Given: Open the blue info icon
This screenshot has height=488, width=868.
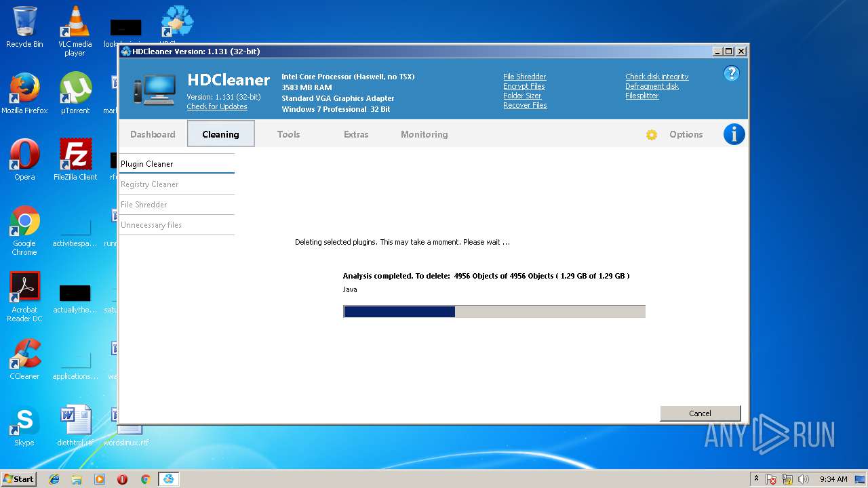Looking at the screenshot, I should [x=734, y=134].
